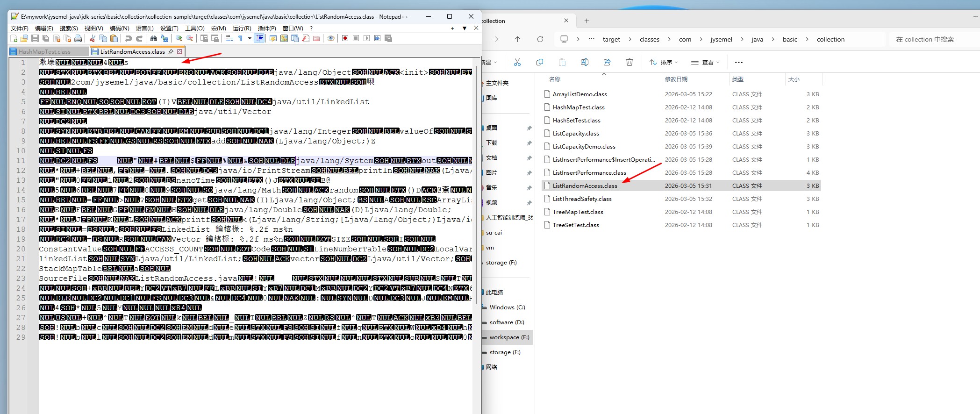Start macro recording with the red dot icon

click(x=345, y=38)
